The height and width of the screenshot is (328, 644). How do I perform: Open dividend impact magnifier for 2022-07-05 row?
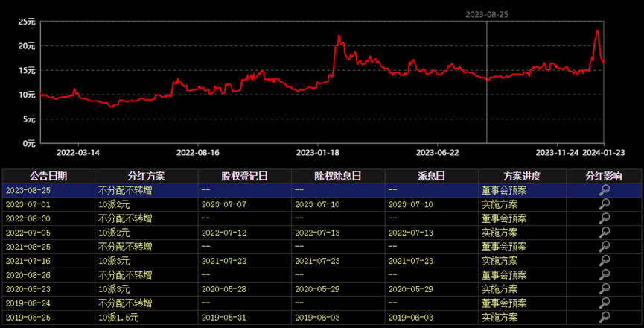pos(604,233)
